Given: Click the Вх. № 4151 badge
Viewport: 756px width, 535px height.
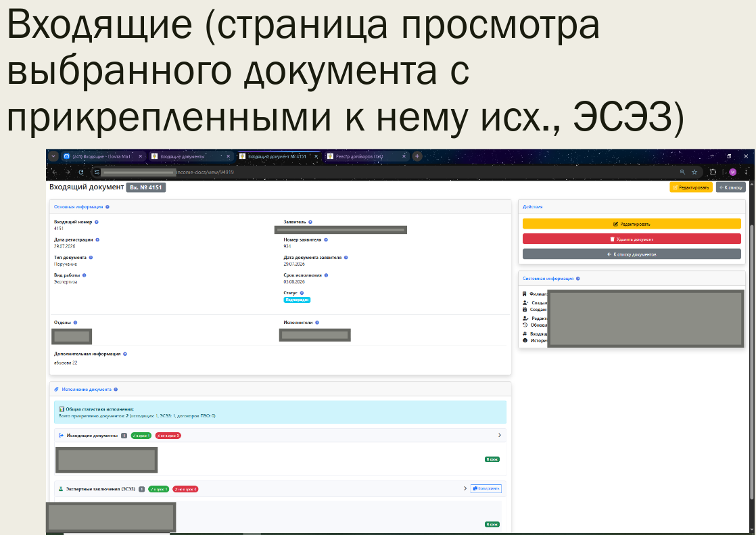Looking at the screenshot, I should 145,187.
